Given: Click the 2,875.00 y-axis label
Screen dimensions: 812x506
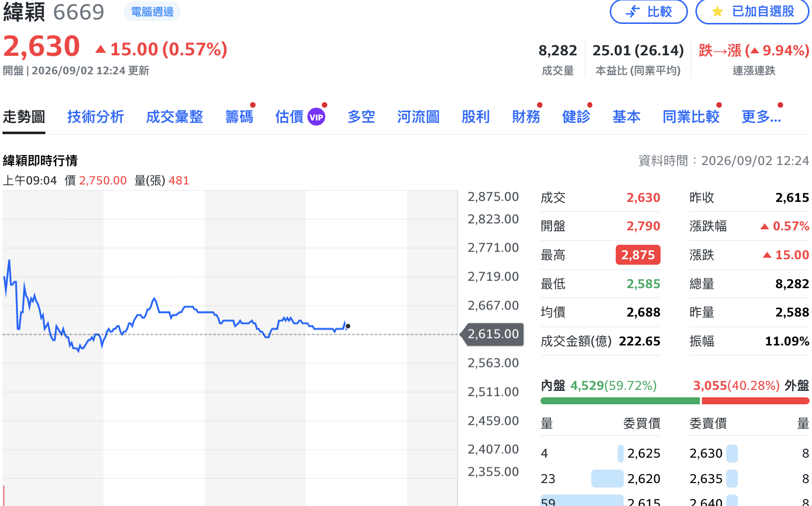Looking at the screenshot, I should (493, 197).
